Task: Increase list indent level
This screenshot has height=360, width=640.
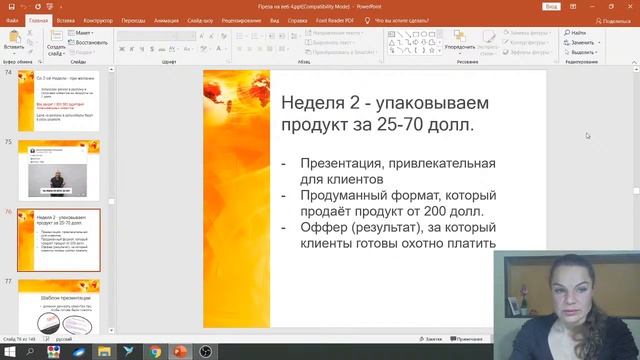Action: coord(282,36)
